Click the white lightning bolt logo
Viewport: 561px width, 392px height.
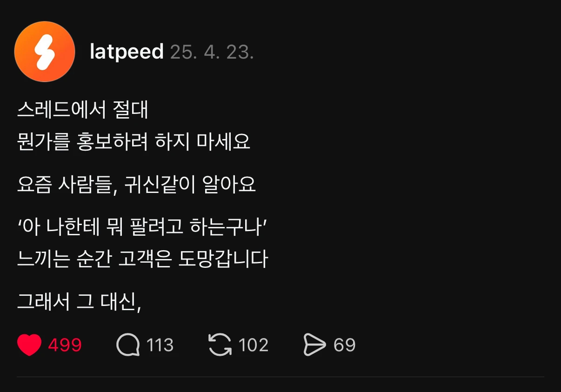tap(45, 52)
